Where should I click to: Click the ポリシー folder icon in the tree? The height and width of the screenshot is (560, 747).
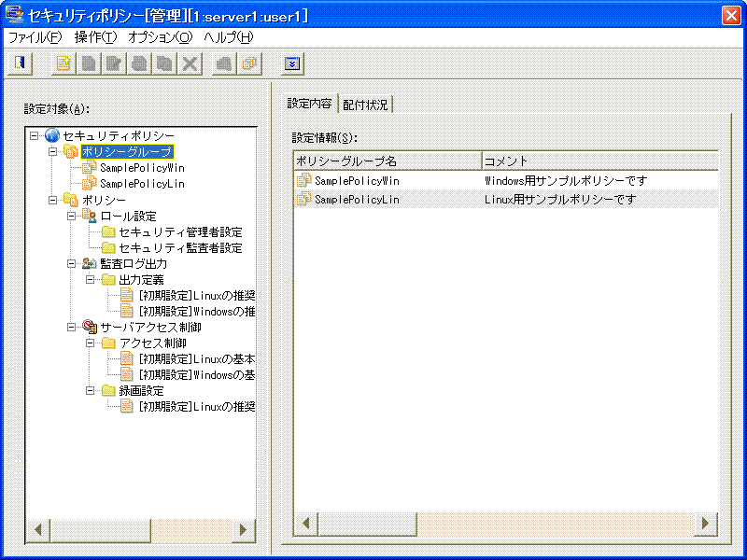(x=71, y=200)
